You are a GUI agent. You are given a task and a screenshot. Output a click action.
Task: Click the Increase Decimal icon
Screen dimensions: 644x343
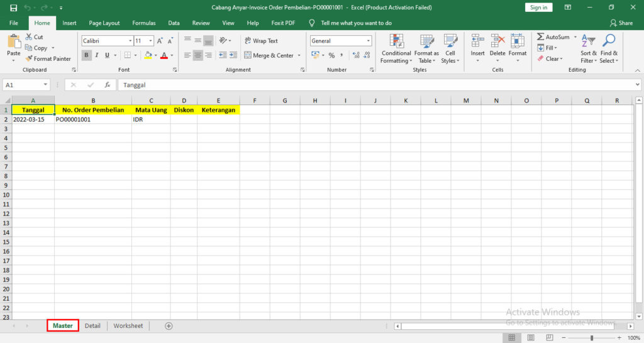(356, 55)
